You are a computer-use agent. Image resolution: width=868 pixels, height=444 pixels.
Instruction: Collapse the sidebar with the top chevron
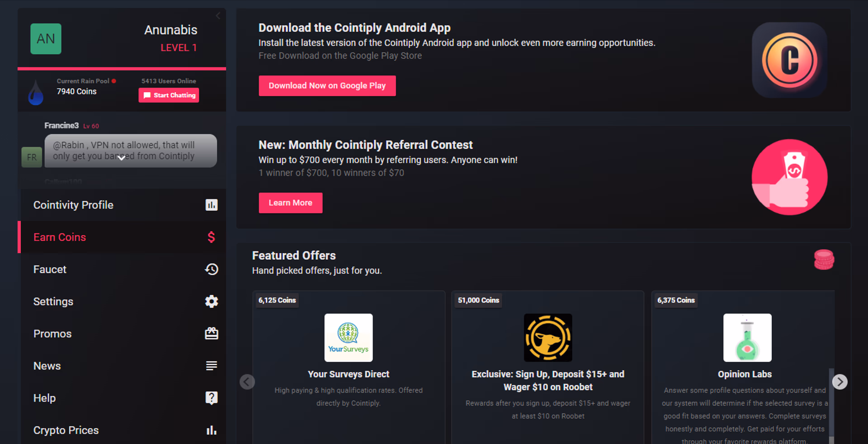[x=218, y=16]
